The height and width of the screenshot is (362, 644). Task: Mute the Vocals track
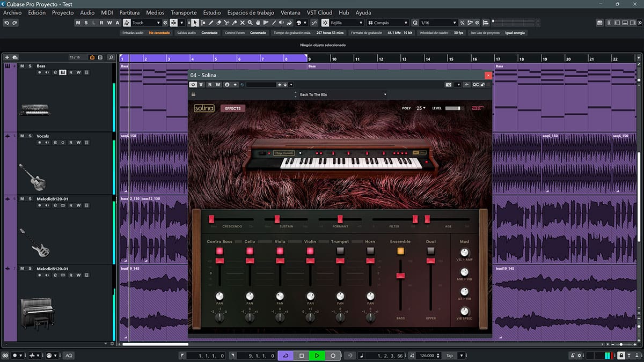click(x=23, y=136)
